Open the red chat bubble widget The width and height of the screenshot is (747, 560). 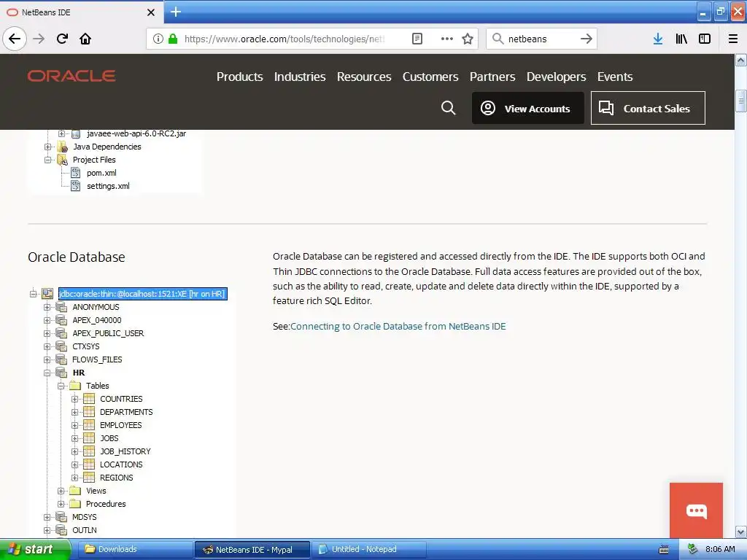click(x=696, y=510)
